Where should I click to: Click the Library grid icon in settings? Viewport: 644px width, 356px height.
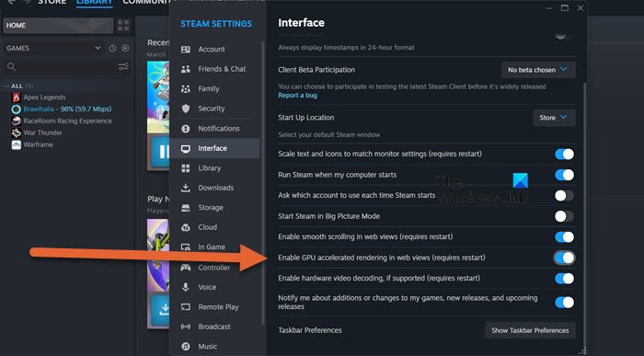pos(186,168)
